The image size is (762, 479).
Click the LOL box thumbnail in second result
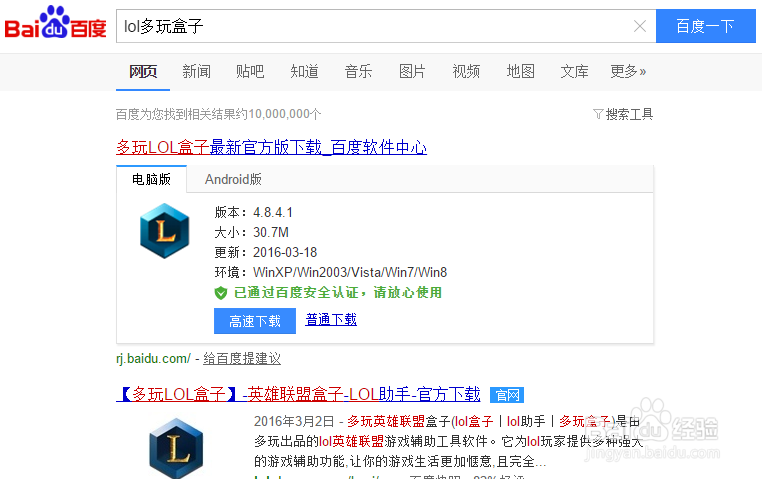176,448
